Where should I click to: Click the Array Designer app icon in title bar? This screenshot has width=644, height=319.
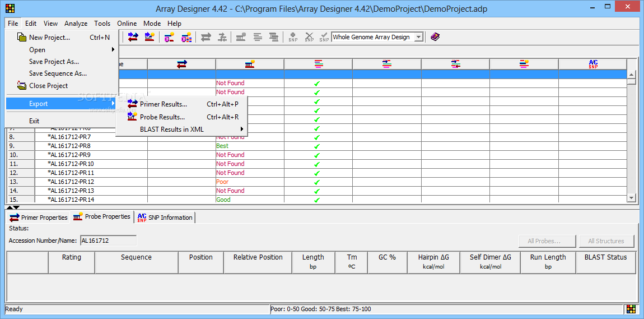pyautogui.click(x=10, y=8)
